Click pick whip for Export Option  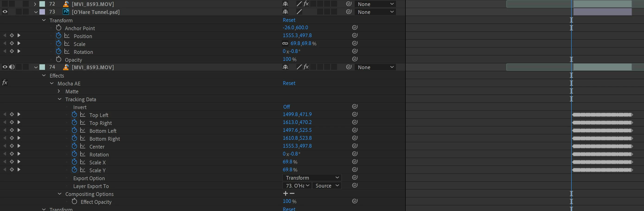[x=355, y=177]
